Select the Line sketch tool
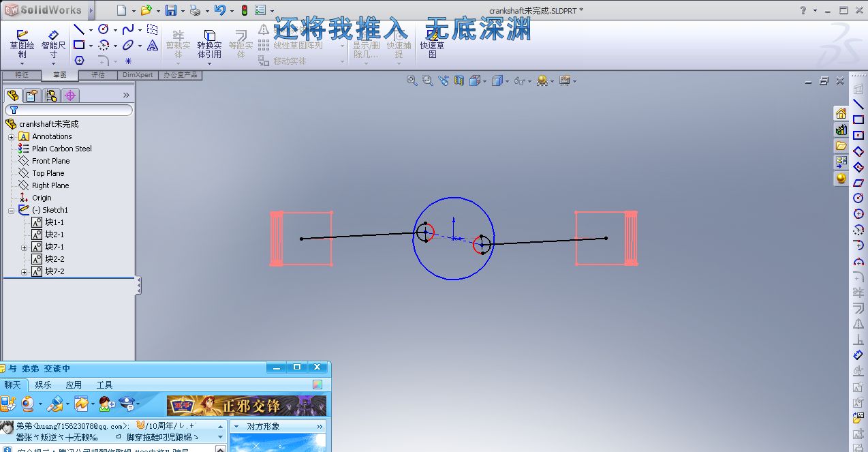This screenshot has height=452, width=868. tap(79, 29)
